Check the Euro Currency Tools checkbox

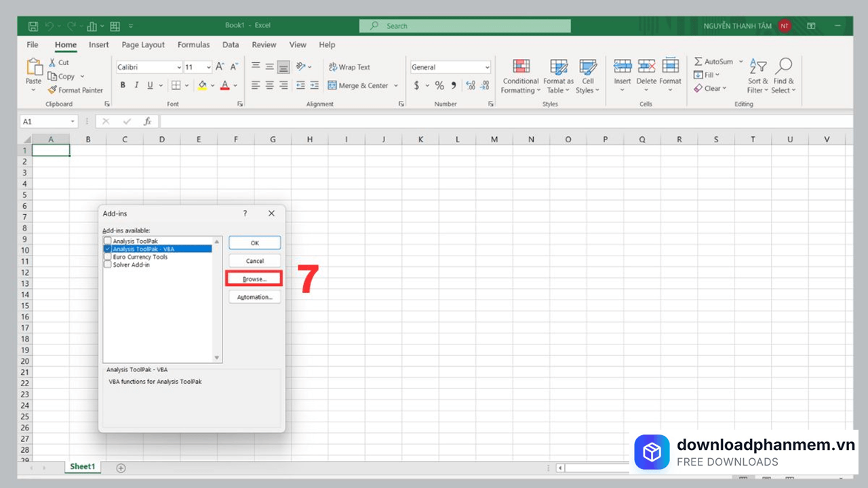[x=108, y=257]
